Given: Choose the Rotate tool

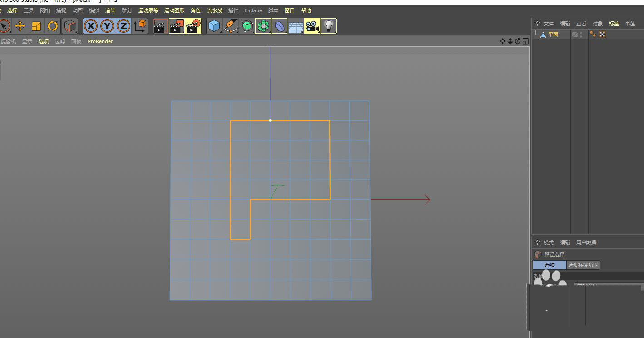Looking at the screenshot, I should click(53, 26).
